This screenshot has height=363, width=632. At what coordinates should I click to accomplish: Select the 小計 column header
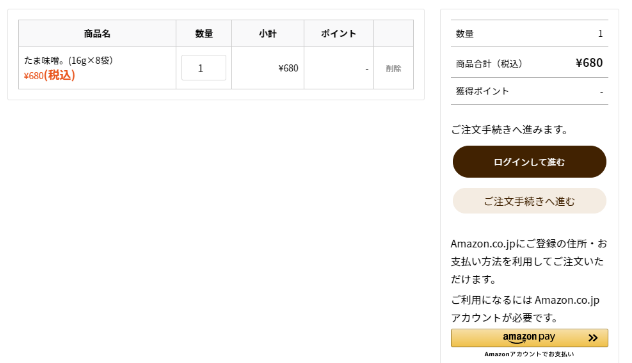268,33
